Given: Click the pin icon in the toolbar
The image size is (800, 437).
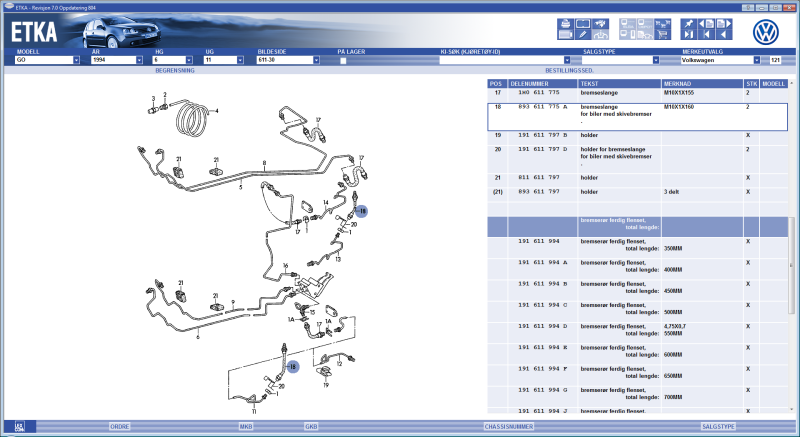Looking at the screenshot, I should [689, 23].
